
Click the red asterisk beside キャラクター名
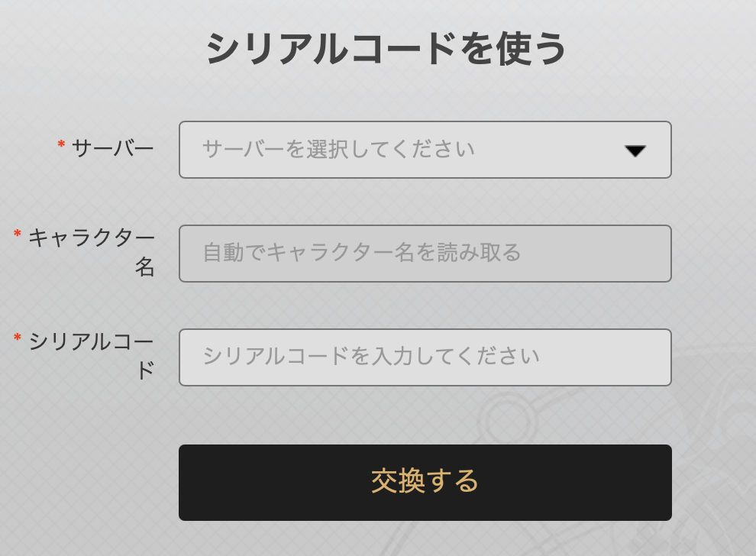point(18,234)
